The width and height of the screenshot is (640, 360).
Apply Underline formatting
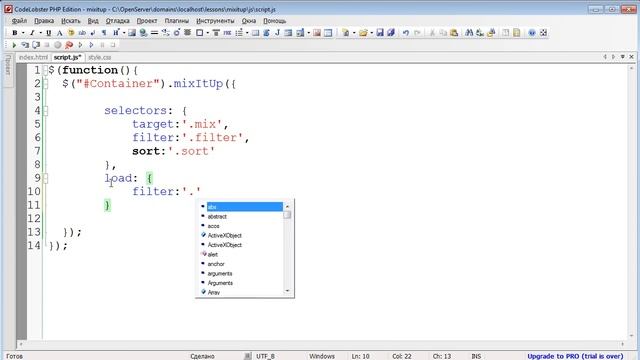(49, 33)
